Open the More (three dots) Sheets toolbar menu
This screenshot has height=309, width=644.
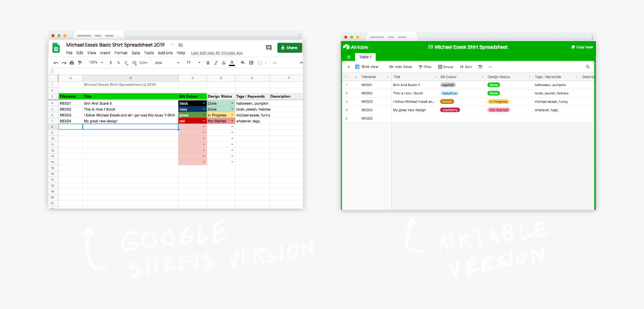pos(275,63)
